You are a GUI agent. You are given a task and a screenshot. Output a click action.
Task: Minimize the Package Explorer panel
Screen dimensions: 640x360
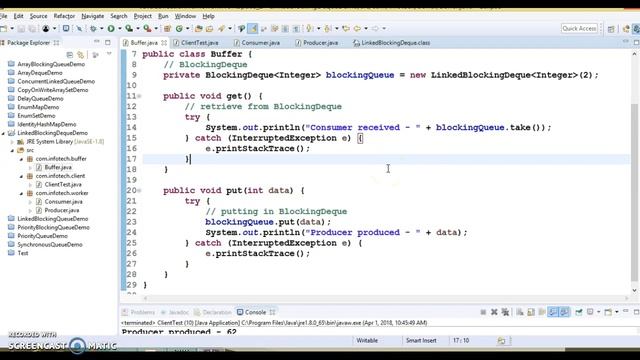coord(97,42)
